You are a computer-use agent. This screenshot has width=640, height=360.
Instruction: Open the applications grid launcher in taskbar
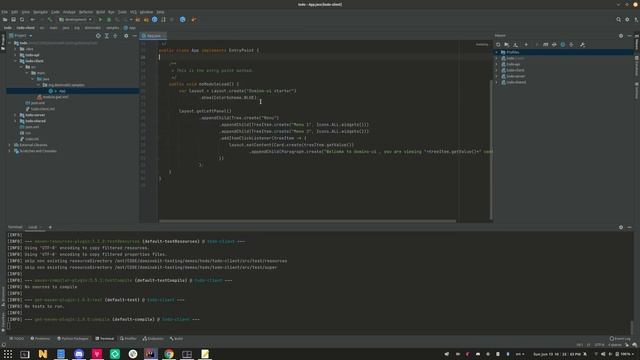8,354
